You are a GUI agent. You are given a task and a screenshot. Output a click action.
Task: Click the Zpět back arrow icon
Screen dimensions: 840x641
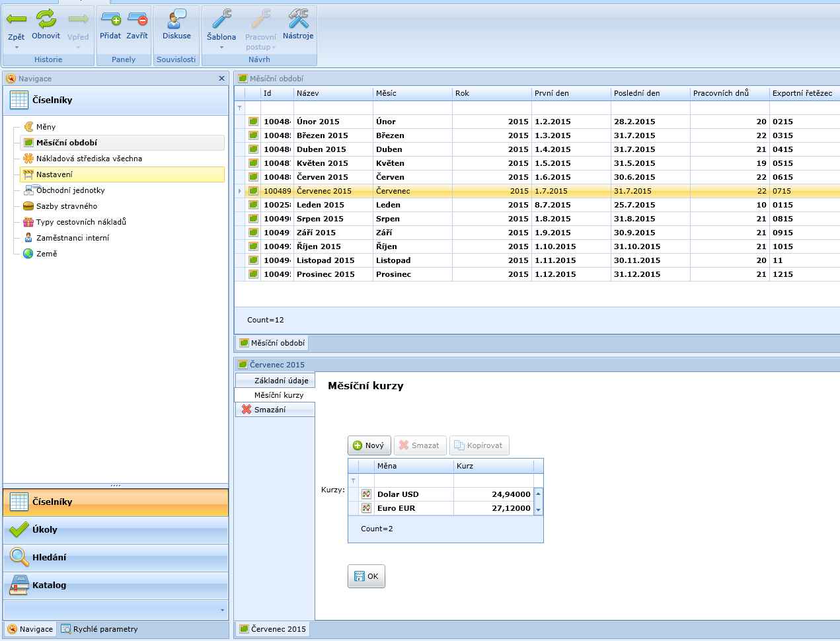coord(17,20)
